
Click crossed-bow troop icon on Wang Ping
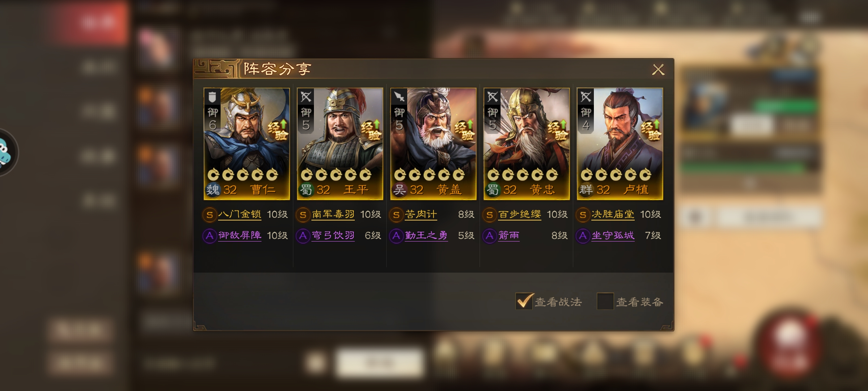point(306,97)
